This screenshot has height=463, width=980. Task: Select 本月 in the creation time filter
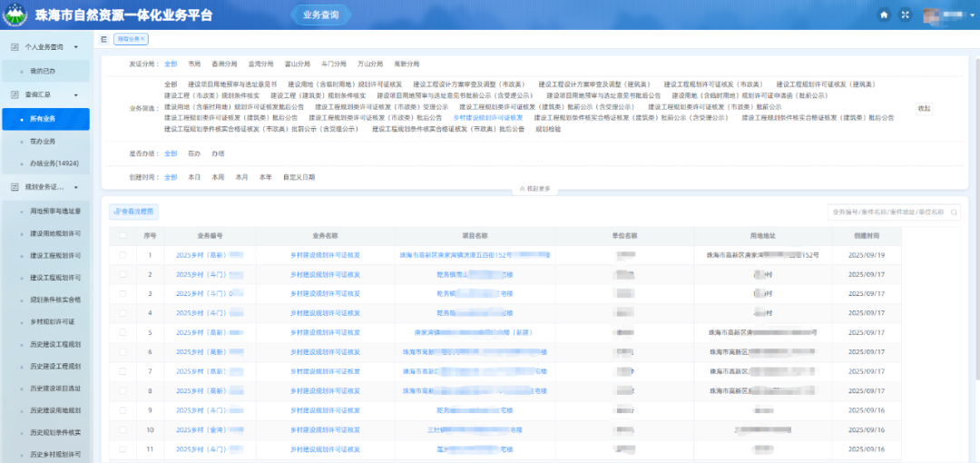pyautogui.click(x=241, y=177)
